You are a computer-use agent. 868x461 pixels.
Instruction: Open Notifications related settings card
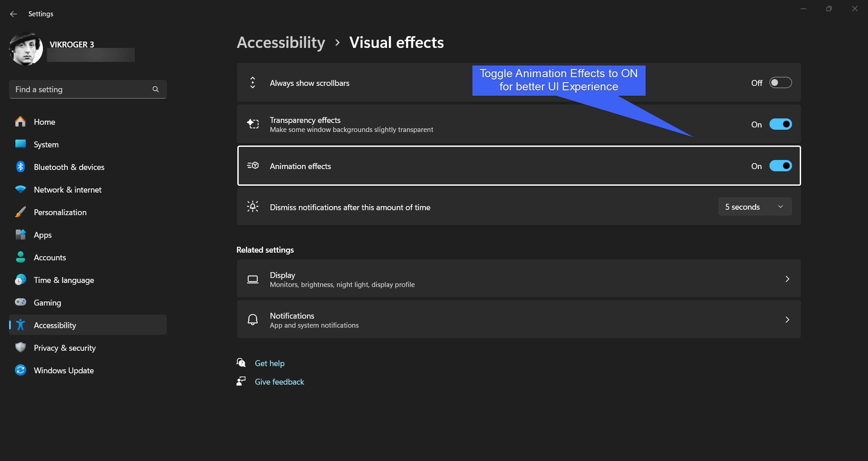(x=519, y=319)
